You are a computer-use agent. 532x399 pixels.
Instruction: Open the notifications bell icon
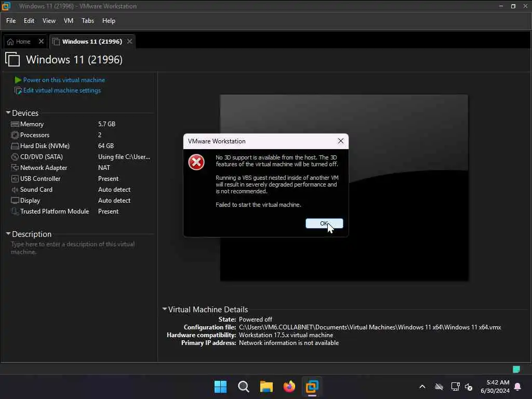coord(518,387)
